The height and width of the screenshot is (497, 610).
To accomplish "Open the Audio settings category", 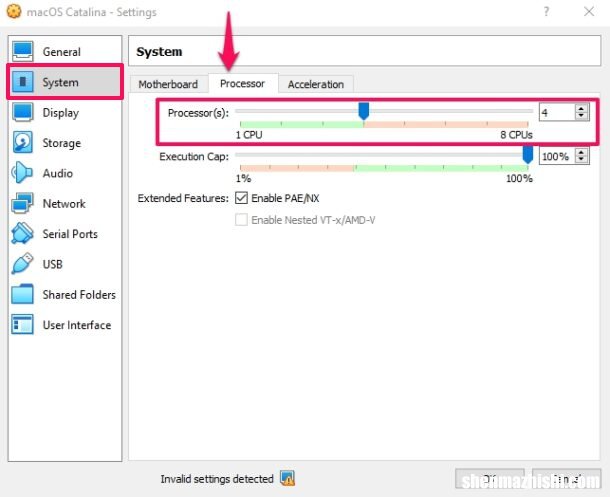I will (x=65, y=173).
